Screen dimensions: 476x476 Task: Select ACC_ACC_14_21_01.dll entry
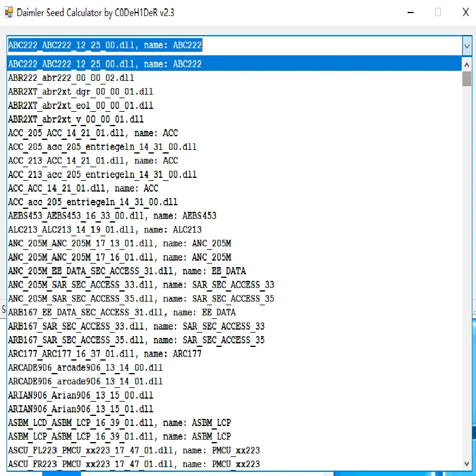tap(234, 188)
